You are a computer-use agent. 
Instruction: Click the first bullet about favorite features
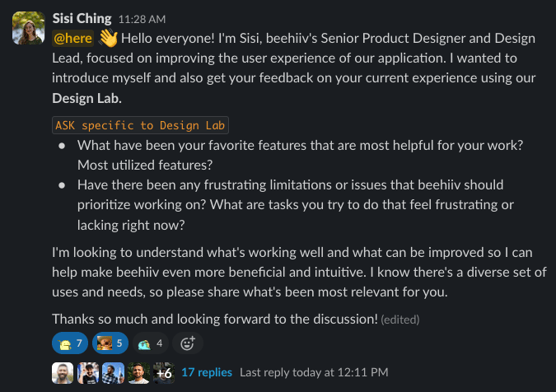[x=300, y=155]
